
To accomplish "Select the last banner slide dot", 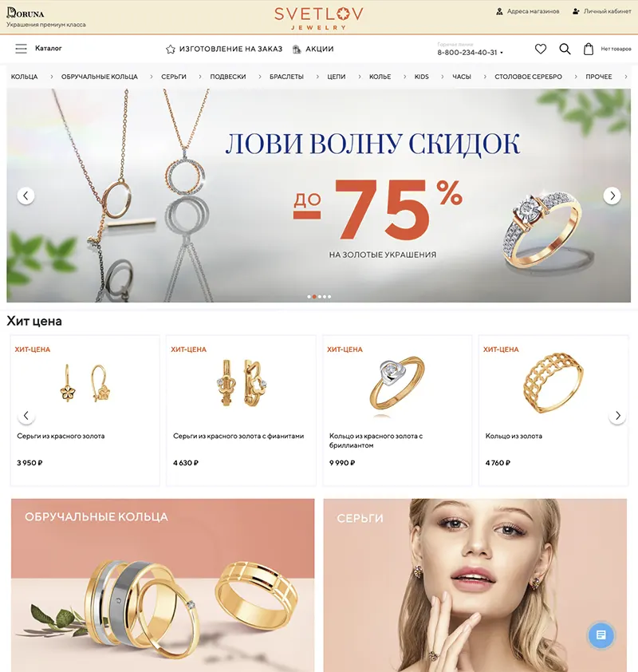I will [x=329, y=297].
